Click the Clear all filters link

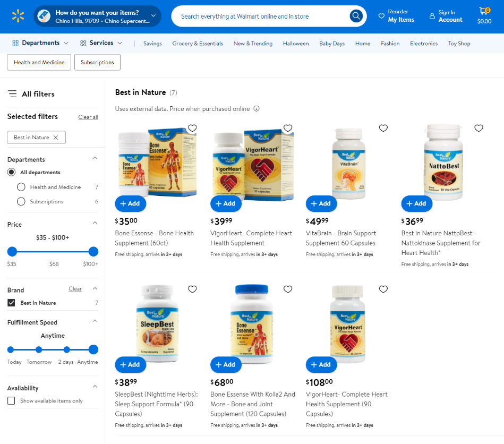tap(88, 117)
